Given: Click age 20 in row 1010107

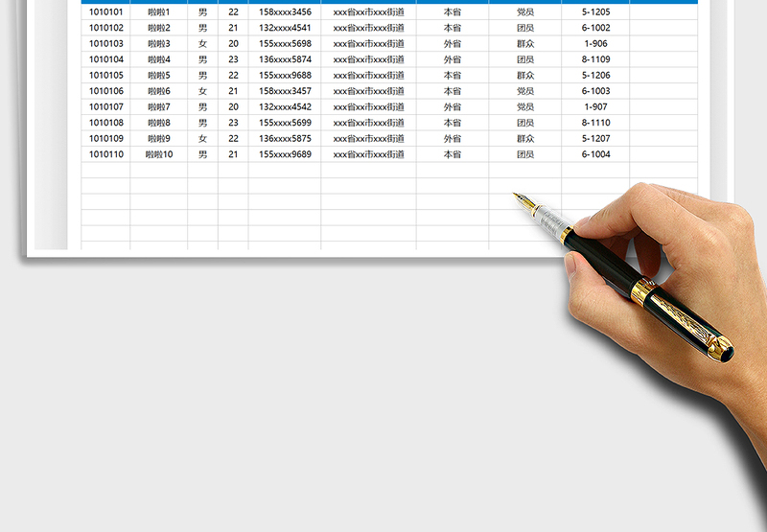Looking at the screenshot, I should (x=233, y=107).
